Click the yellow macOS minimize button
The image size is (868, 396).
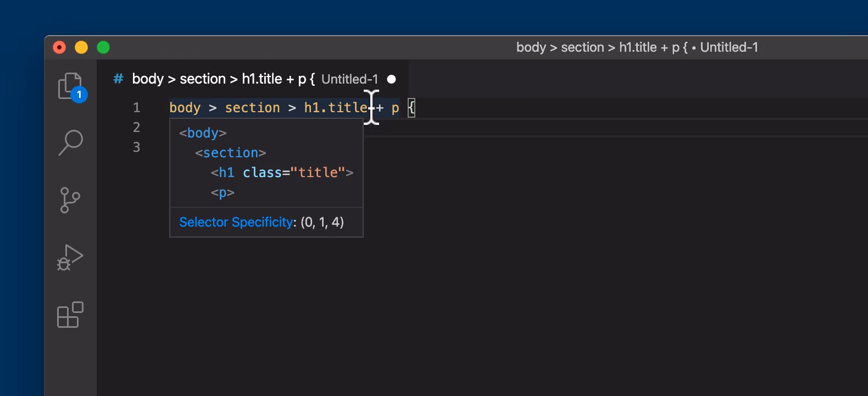pos(81,47)
